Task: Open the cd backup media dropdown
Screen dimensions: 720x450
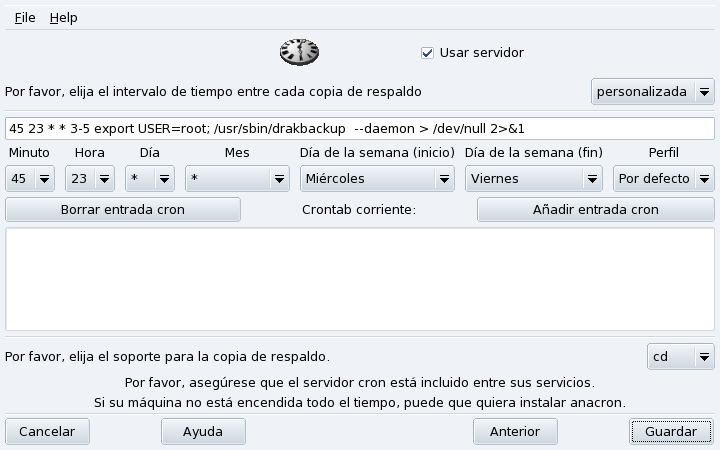Action: click(x=680, y=357)
